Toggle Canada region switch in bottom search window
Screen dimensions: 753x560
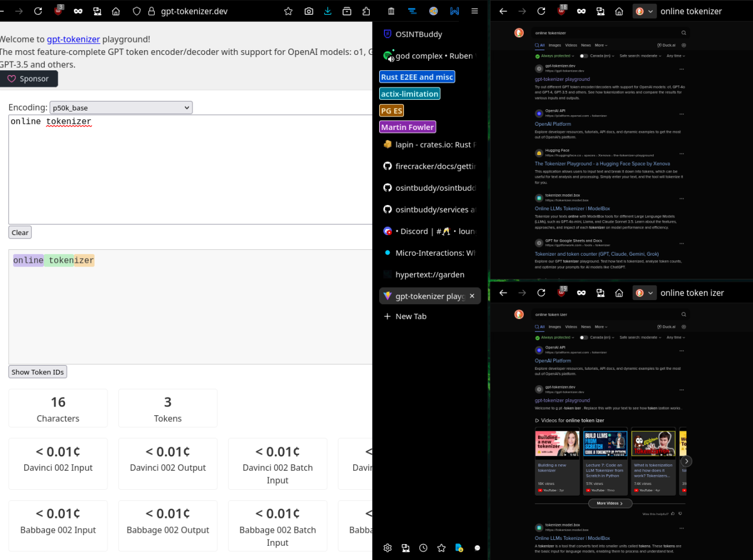tap(584, 338)
